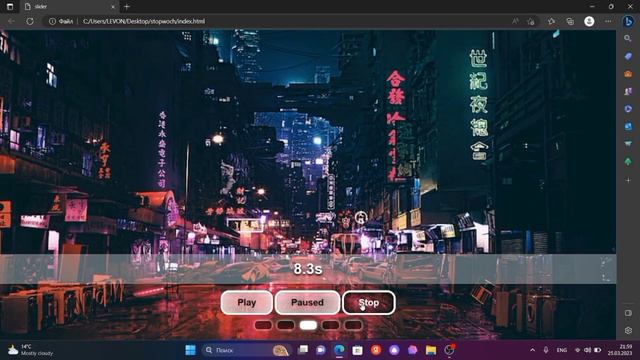Add a sidebar app with plus

tap(628, 180)
